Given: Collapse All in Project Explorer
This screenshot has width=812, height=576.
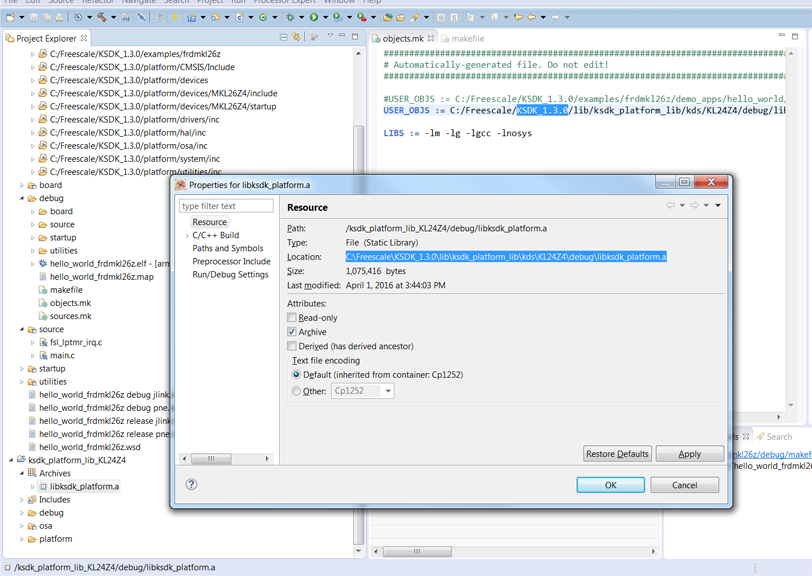Looking at the screenshot, I should tap(283, 37).
